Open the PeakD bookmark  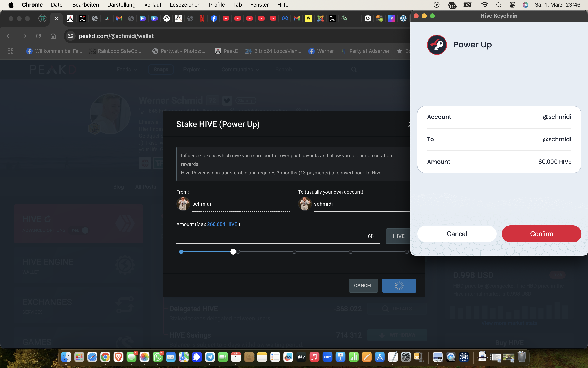226,51
